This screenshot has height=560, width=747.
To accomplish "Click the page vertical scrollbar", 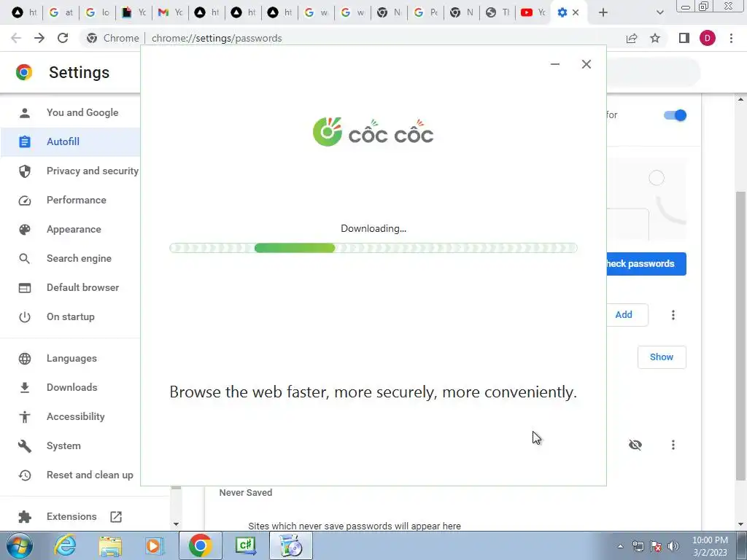I will 741,335.
